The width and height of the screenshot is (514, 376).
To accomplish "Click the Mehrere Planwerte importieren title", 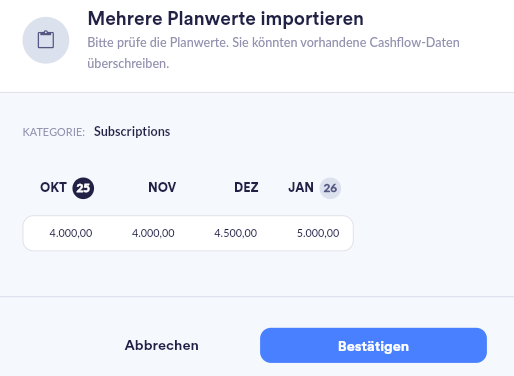I will (225, 18).
